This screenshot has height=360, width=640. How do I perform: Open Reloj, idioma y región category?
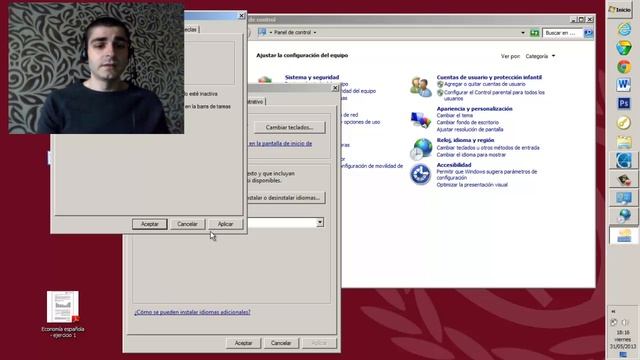(465, 140)
